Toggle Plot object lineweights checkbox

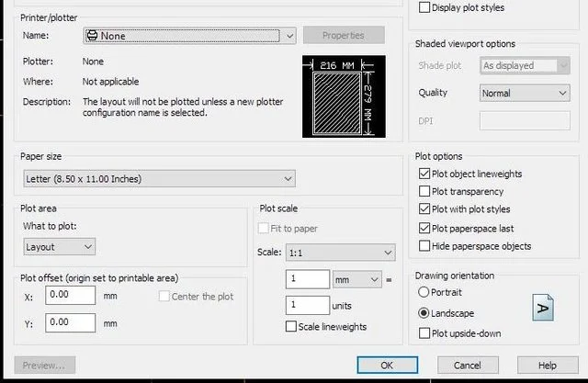(424, 174)
